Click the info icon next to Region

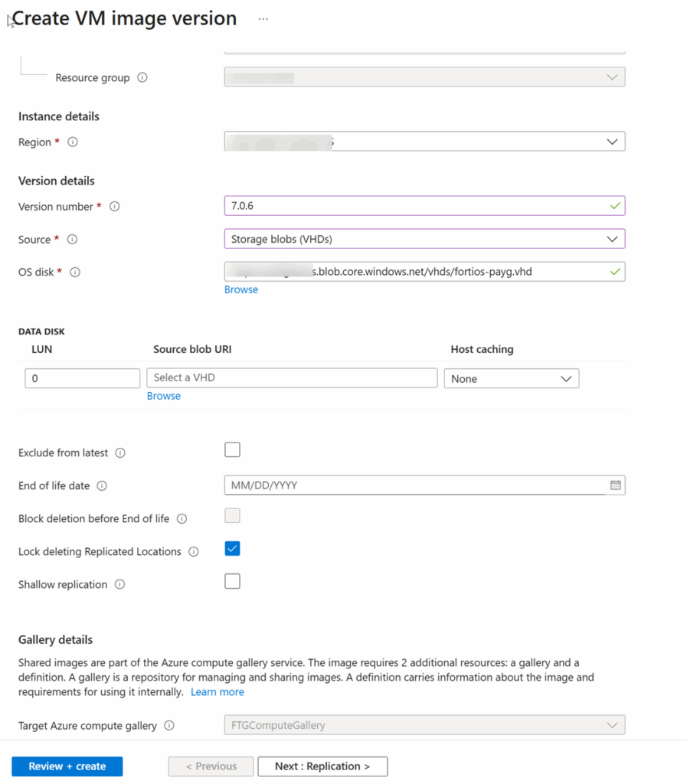[x=71, y=142]
